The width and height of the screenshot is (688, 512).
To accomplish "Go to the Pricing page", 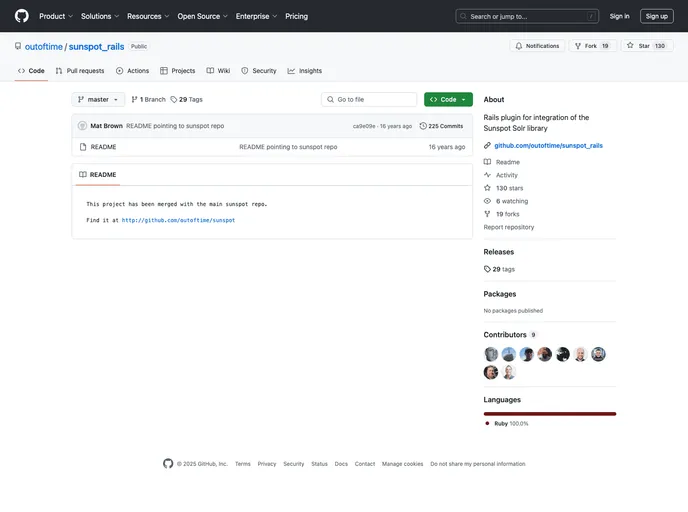I will pyautogui.click(x=297, y=16).
